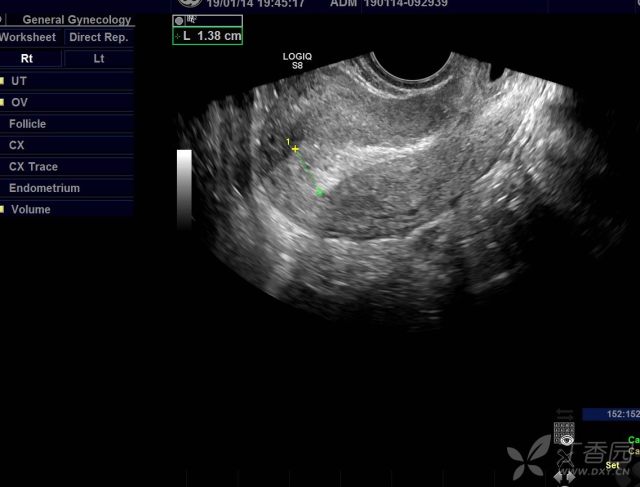Image resolution: width=640 pixels, height=487 pixels.
Task: Click caliper cross icon beside L 1.38 cm
Action: click(x=178, y=36)
